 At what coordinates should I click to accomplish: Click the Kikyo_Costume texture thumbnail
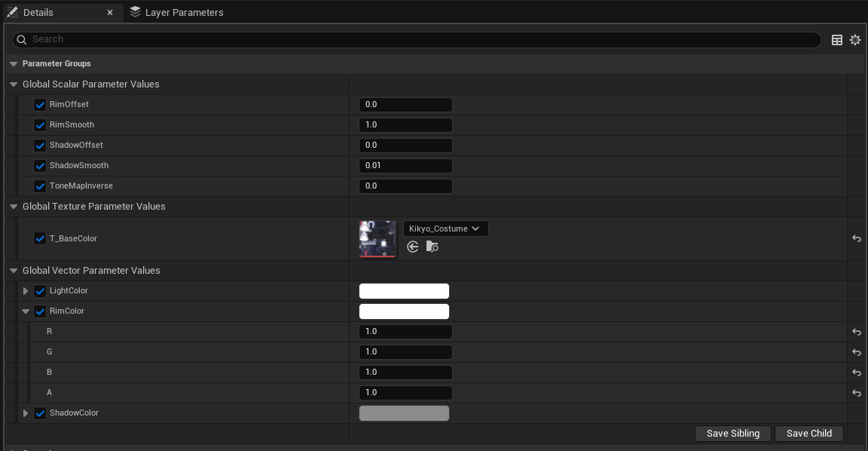point(377,239)
